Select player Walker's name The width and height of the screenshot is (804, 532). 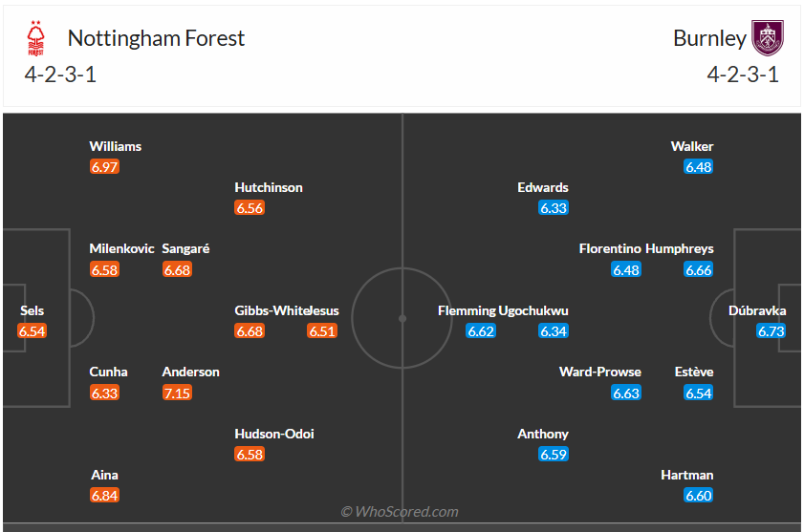pyautogui.click(x=692, y=146)
